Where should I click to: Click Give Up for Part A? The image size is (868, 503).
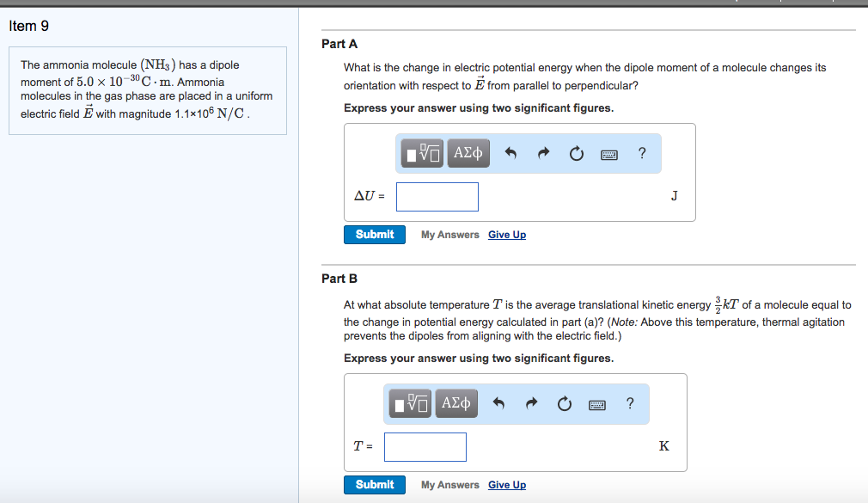[x=506, y=234]
